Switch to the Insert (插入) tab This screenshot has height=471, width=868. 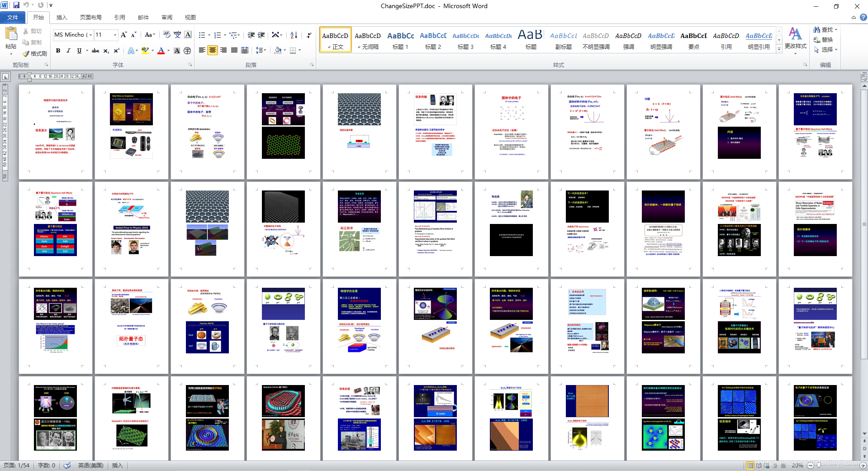pos(62,18)
